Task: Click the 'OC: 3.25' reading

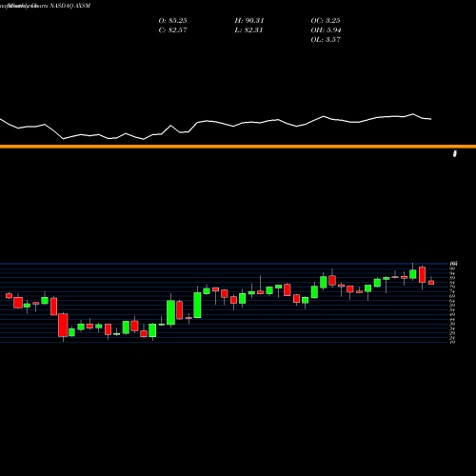Action: click(x=326, y=21)
